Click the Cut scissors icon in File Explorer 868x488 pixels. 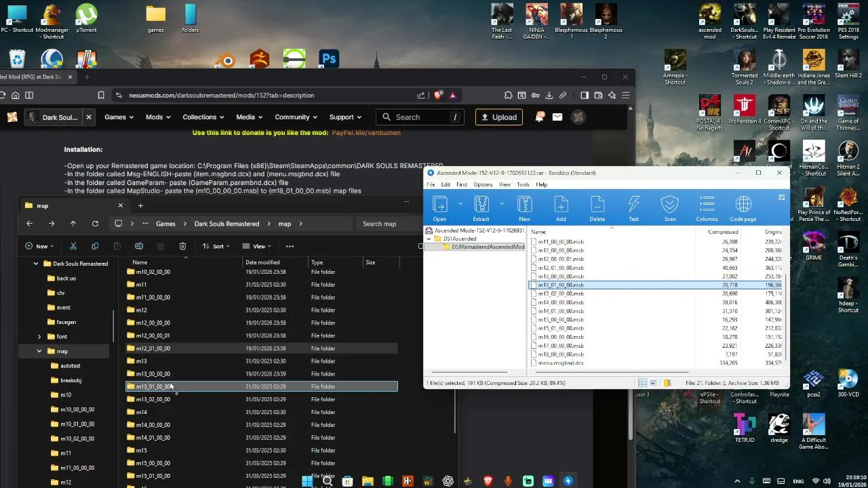(73, 246)
